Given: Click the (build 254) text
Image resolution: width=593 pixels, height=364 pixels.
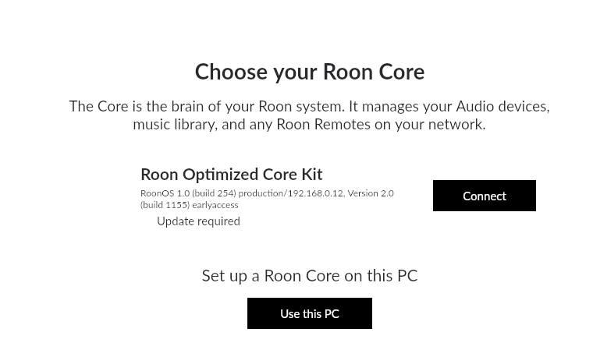Looking at the screenshot, I should pos(214,193).
